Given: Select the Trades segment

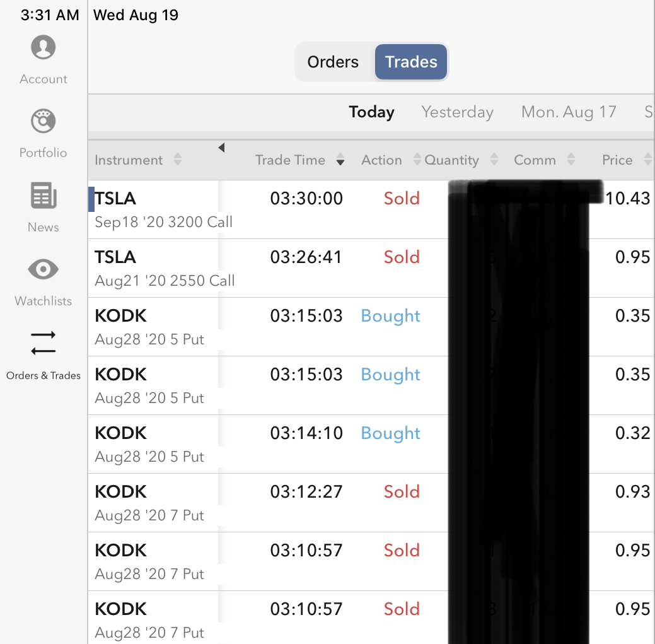Looking at the screenshot, I should [x=411, y=62].
